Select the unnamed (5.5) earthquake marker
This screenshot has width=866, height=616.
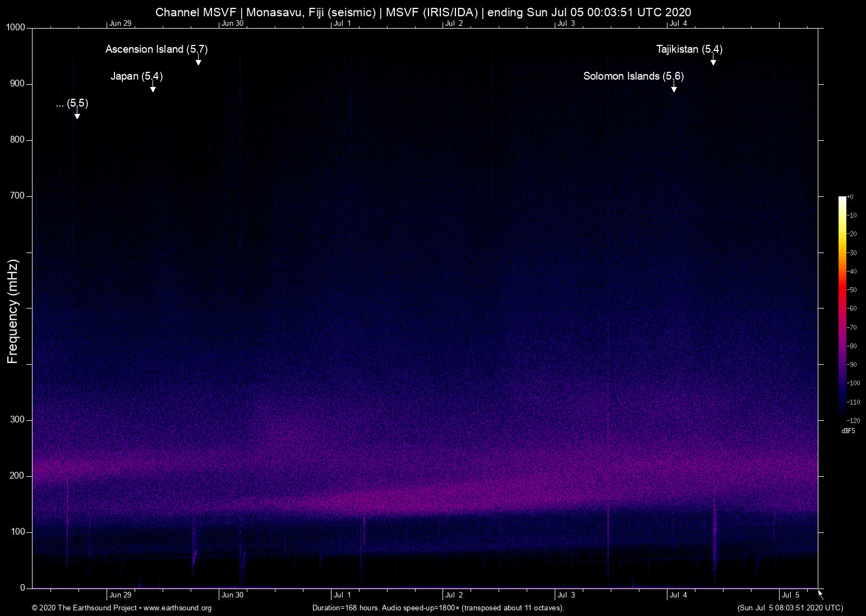tap(71, 103)
